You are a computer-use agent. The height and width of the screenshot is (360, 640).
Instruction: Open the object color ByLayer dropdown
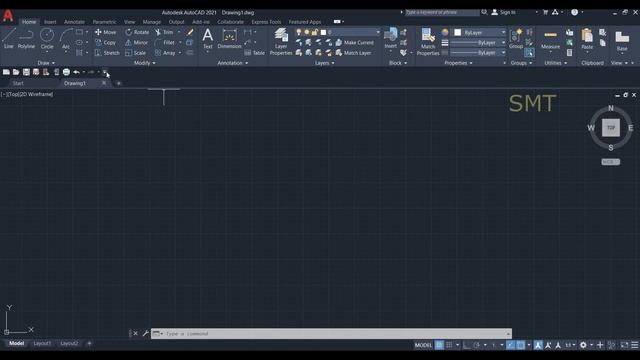point(480,32)
